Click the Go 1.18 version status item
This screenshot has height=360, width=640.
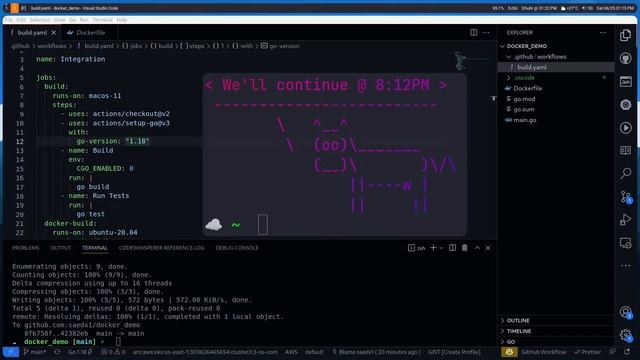point(80,352)
